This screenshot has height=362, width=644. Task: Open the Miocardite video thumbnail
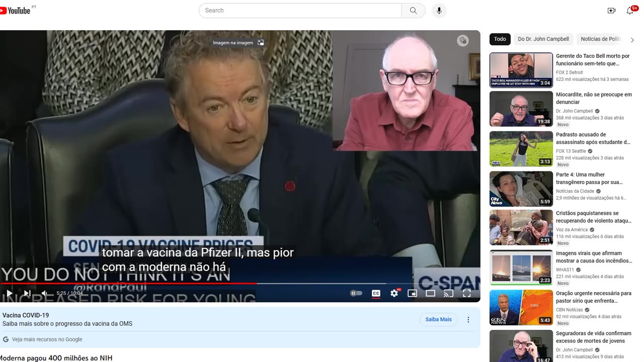521,109
